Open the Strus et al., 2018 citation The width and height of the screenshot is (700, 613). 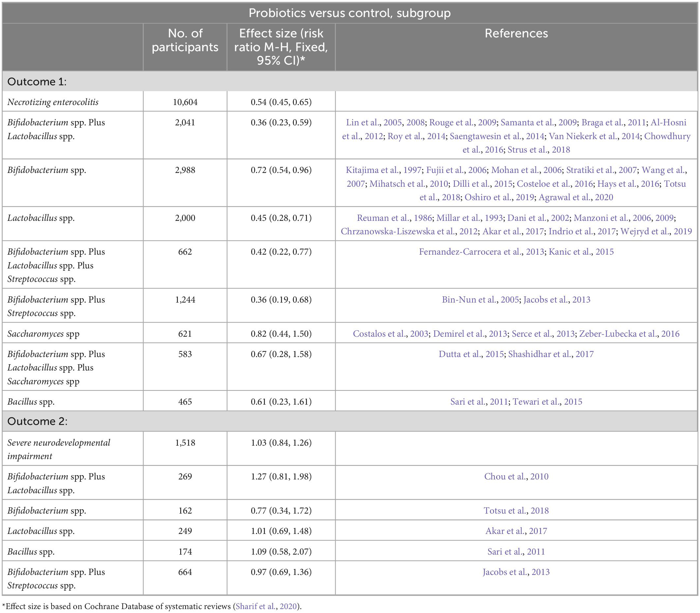pos(539,150)
